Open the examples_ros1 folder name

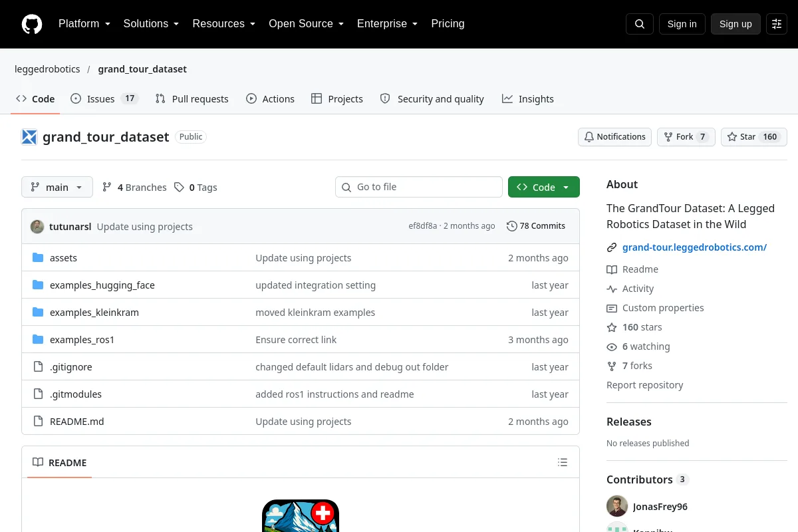coord(82,340)
